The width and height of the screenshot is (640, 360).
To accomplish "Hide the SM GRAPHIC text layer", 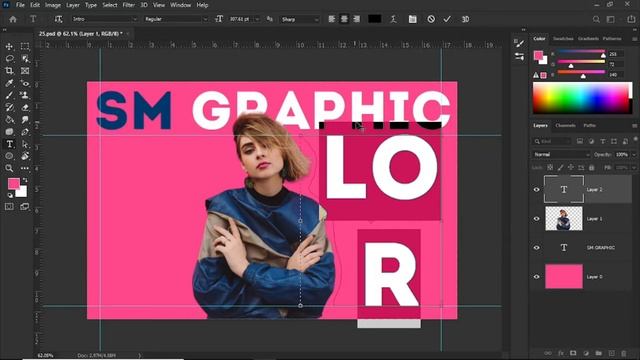I will [537, 248].
